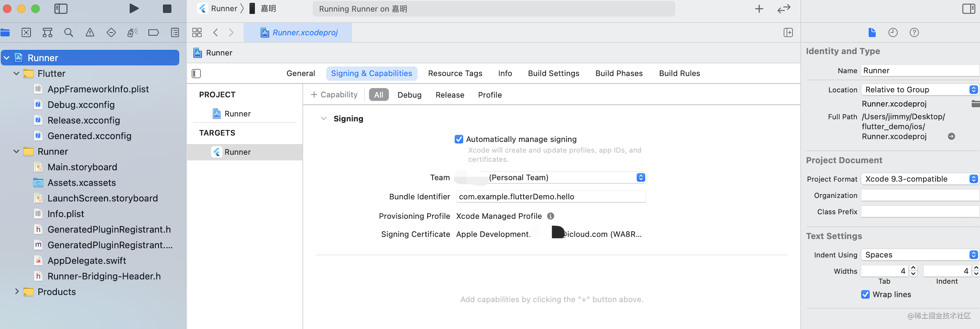980x329 pixels.
Task: Filter by Debug configuration
Action: tap(409, 95)
